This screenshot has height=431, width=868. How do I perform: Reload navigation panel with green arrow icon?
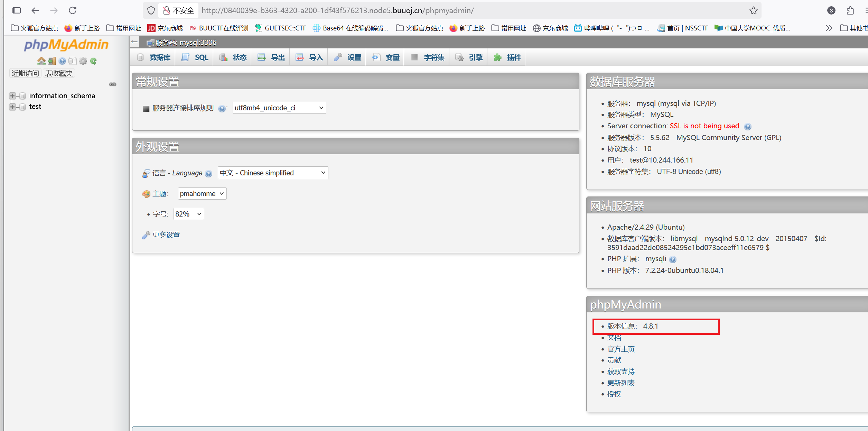[93, 61]
